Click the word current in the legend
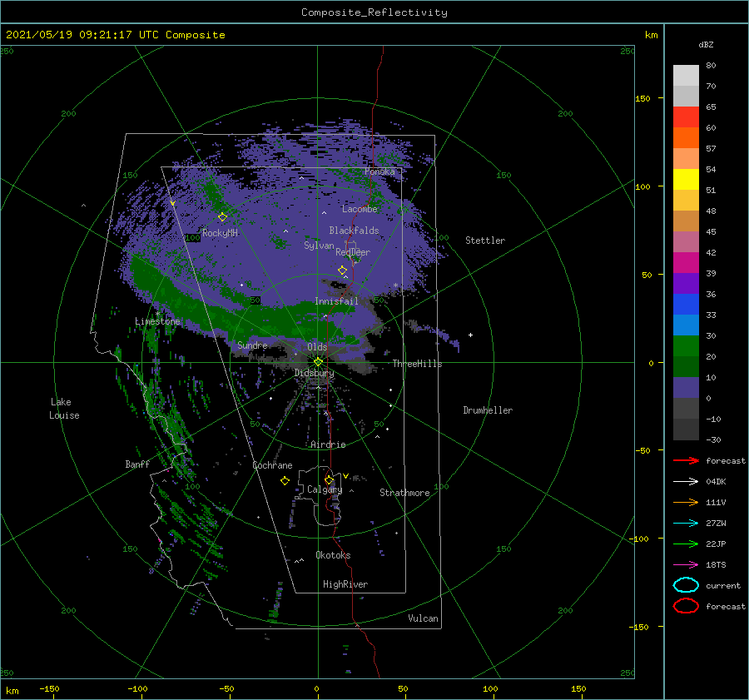749x700 pixels. 722,585
